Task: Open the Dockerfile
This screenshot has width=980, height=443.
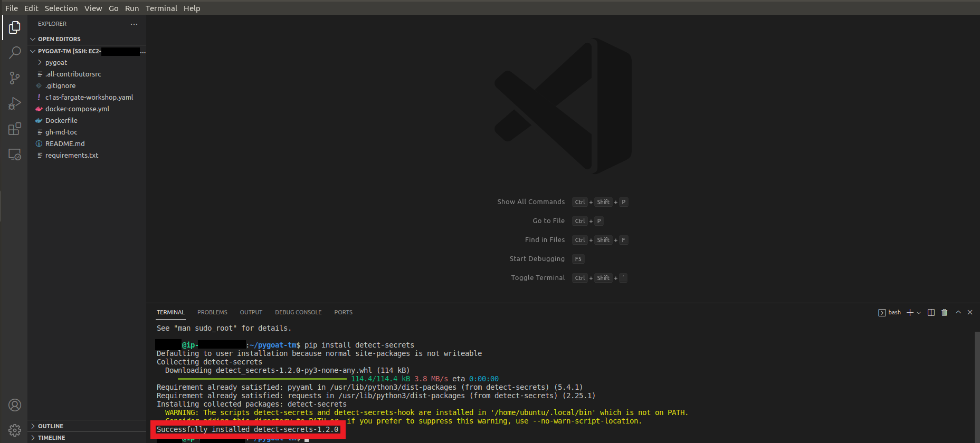Action: click(87, 120)
